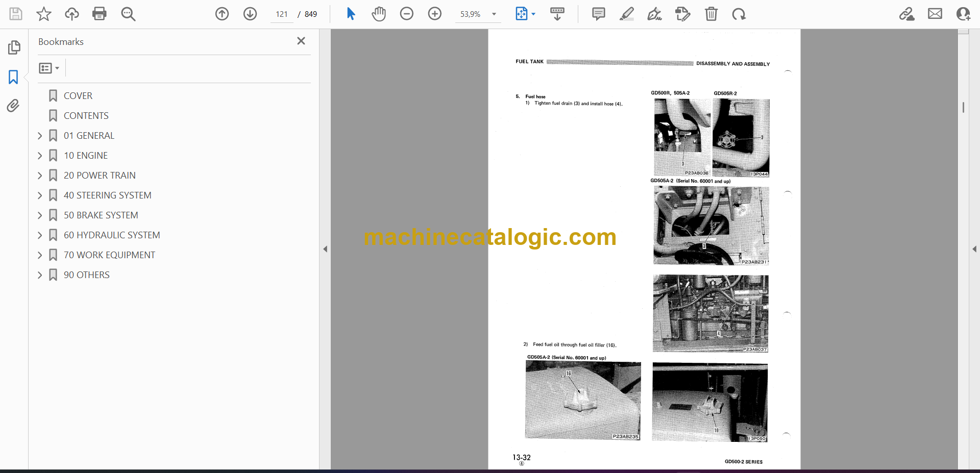This screenshot has height=473, width=980.
Task: Add a sticky note comment
Action: point(599,14)
